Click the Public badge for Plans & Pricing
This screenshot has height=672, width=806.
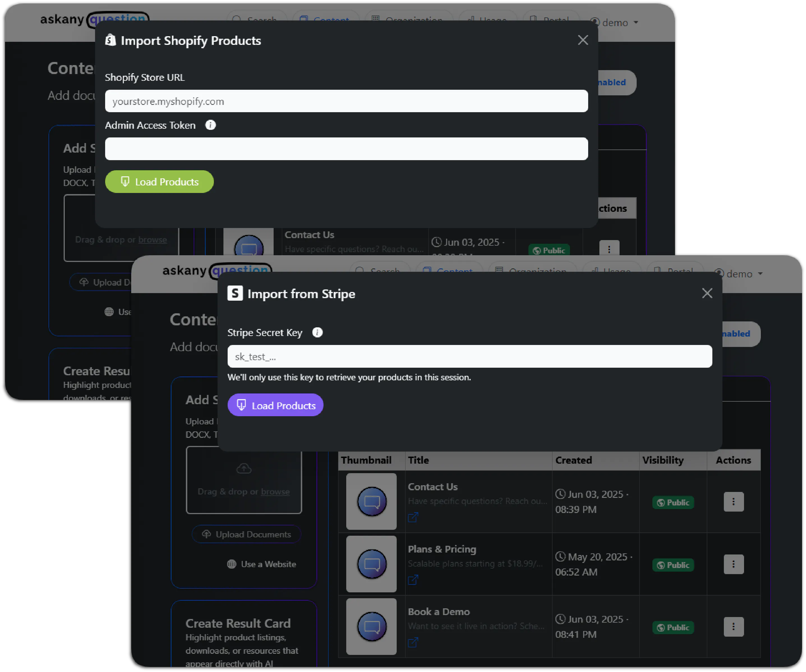pos(673,565)
